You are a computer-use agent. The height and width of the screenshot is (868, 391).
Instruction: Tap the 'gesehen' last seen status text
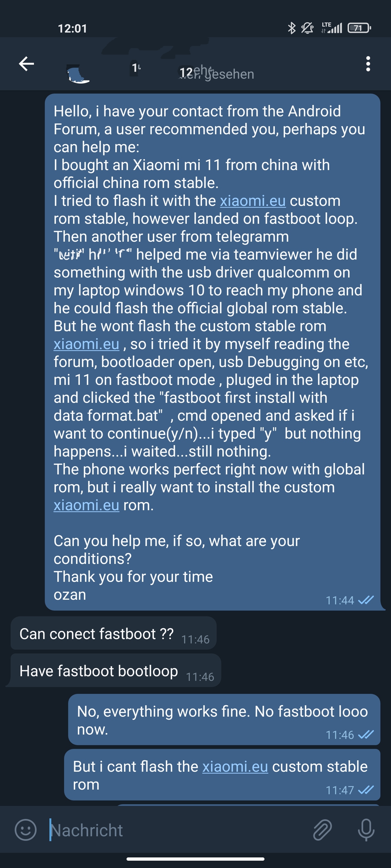pyautogui.click(x=229, y=74)
